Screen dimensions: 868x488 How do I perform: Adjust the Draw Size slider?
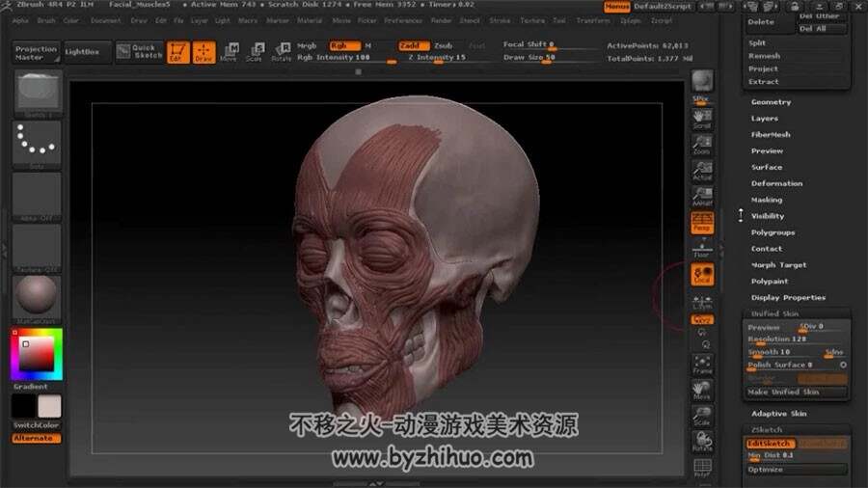(x=548, y=58)
